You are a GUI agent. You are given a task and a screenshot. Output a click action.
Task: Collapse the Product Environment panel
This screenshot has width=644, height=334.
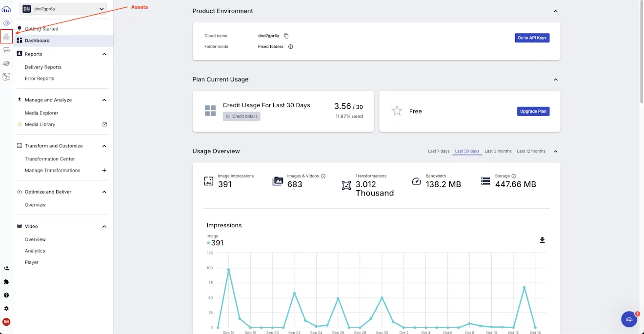tap(555, 11)
